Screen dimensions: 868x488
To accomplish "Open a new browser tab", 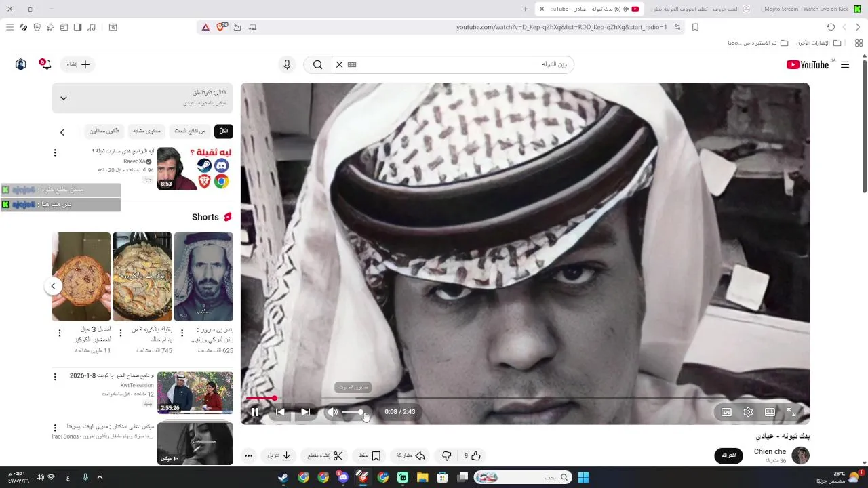I will point(525,9).
